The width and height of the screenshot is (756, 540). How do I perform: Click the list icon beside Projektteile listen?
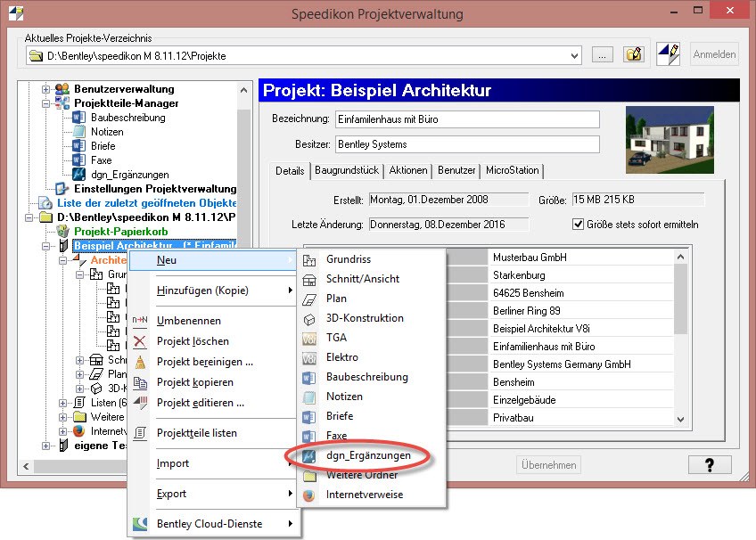pos(140,433)
